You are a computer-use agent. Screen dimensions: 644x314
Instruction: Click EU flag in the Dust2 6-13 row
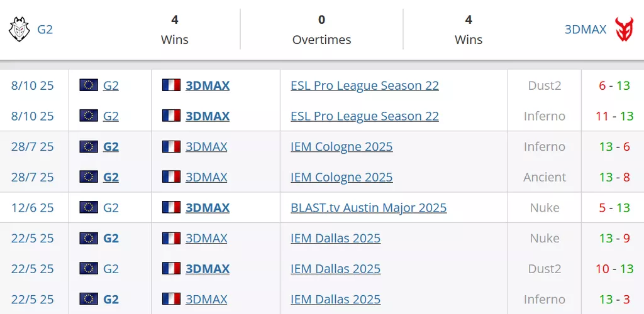click(x=89, y=85)
